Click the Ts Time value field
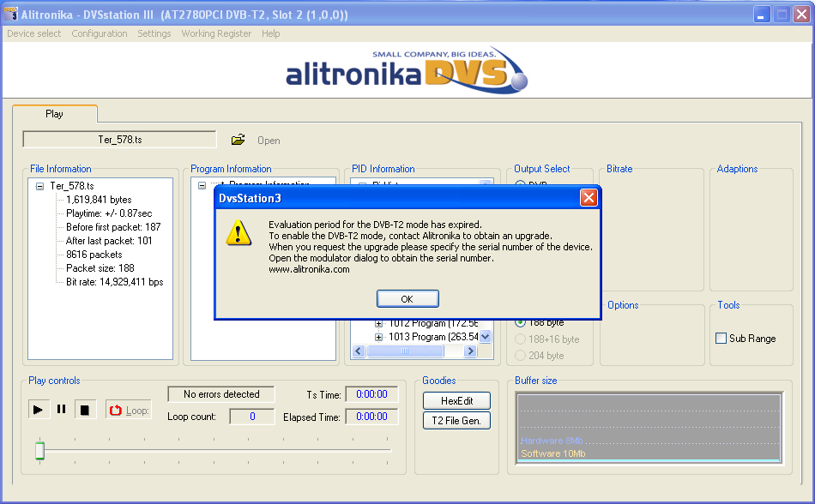 (x=371, y=394)
